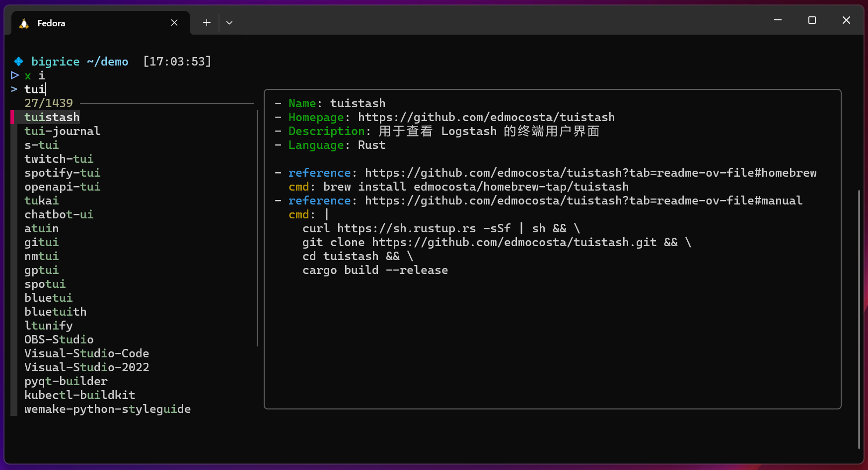Select ltunify entry
The height and width of the screenshot is (470, 868).
pos(49,326)
